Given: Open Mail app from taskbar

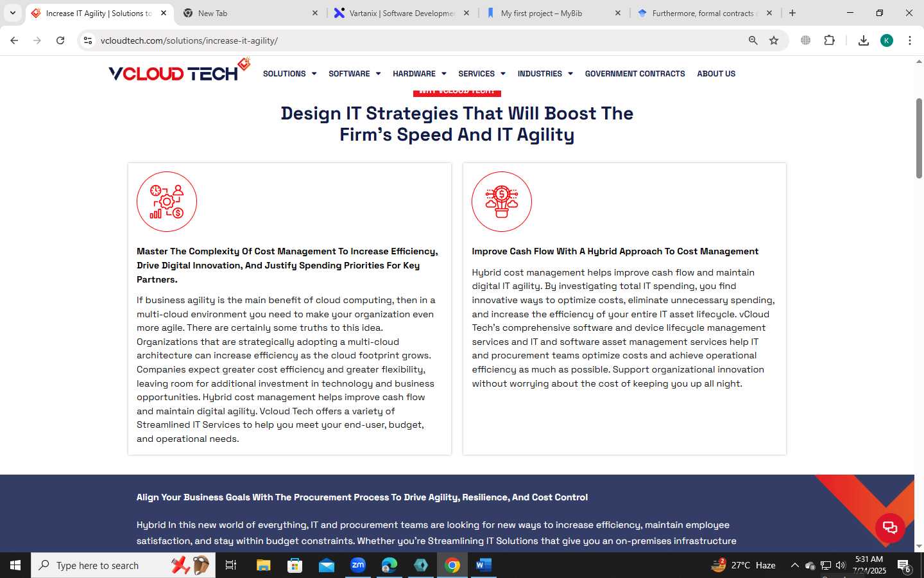Looking at the screenshot, I should coord(326,565).
